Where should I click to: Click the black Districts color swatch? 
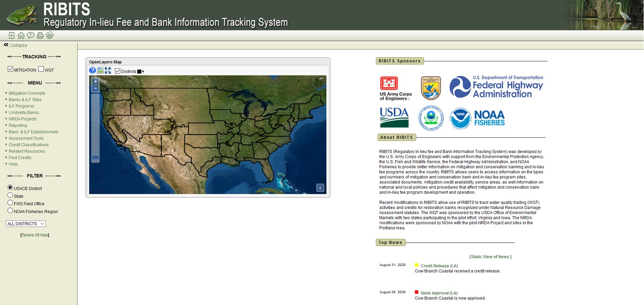[x=139, y=72]
